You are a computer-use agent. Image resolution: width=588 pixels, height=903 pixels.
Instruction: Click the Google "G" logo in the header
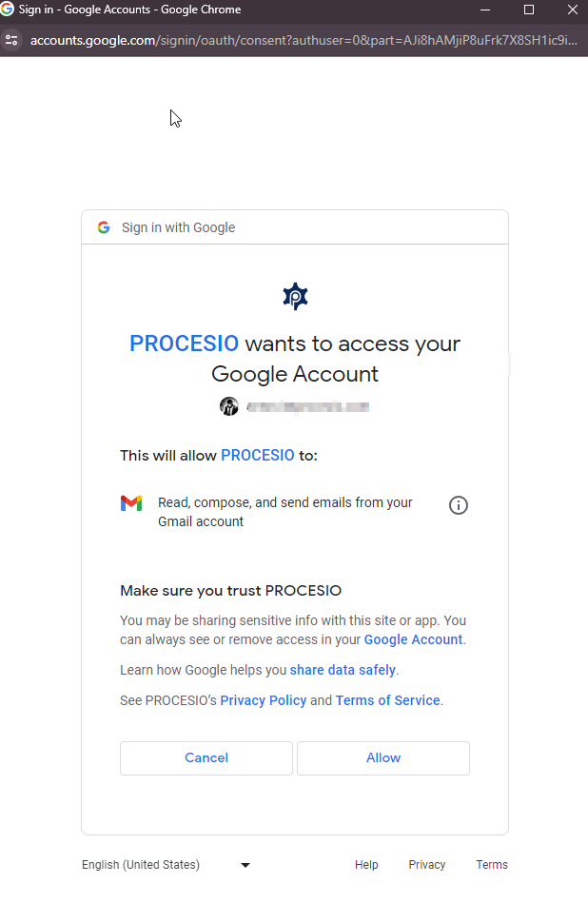(104, 227)
